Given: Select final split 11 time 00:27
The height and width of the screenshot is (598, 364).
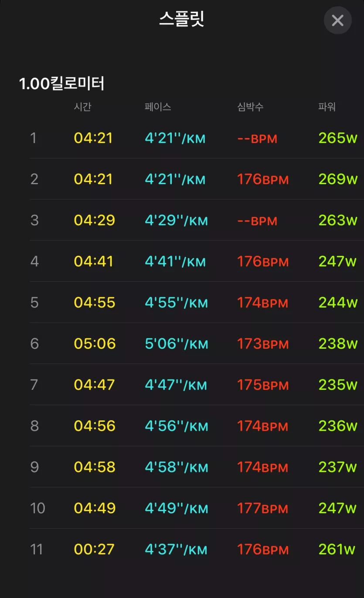Looking at the screenshot, I should (x=94, y=549).
